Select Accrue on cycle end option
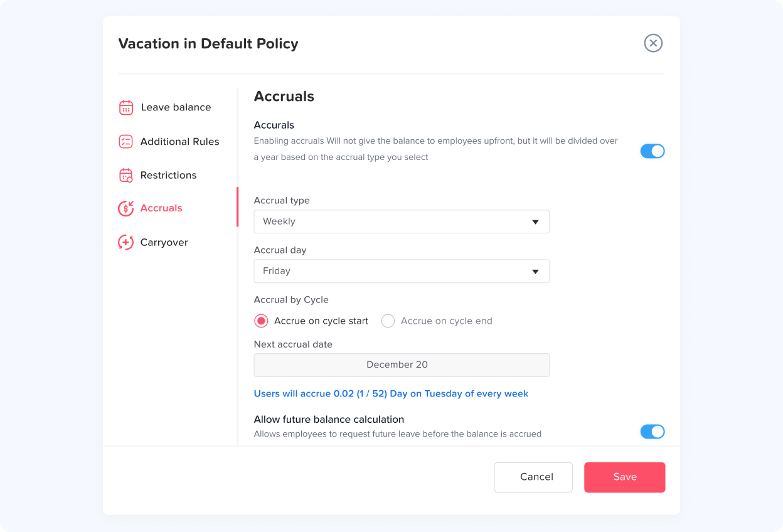 point(388,321)
